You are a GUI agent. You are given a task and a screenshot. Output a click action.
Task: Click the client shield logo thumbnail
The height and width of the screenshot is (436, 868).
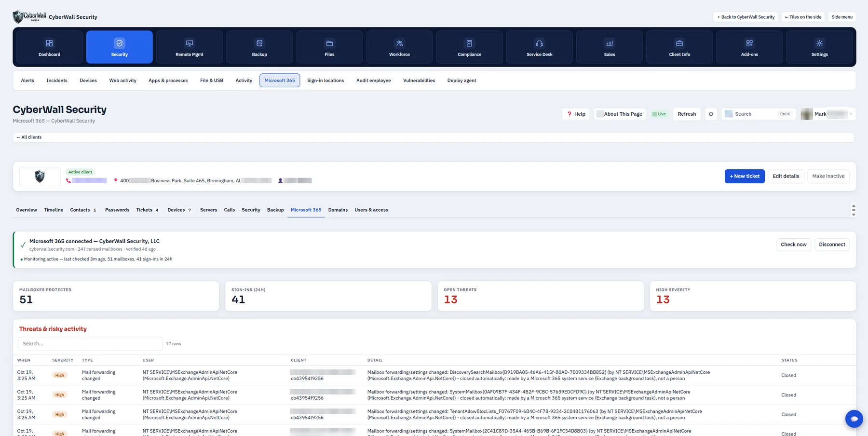(40, 177)
